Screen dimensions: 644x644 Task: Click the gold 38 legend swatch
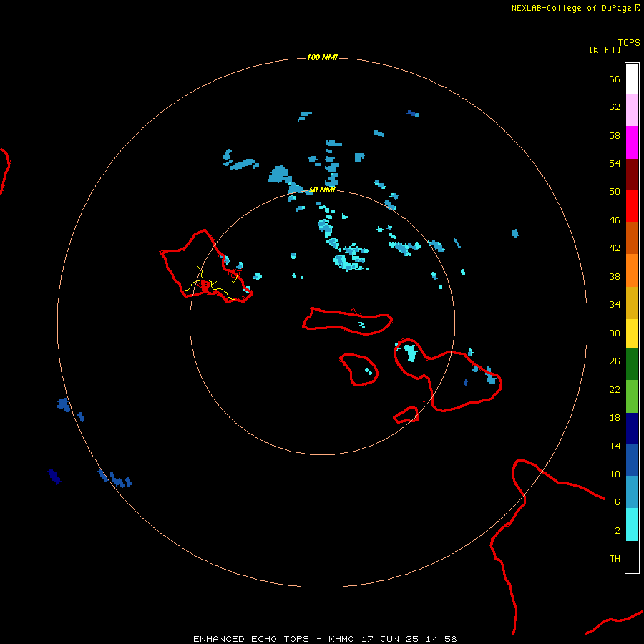[632, 302]
